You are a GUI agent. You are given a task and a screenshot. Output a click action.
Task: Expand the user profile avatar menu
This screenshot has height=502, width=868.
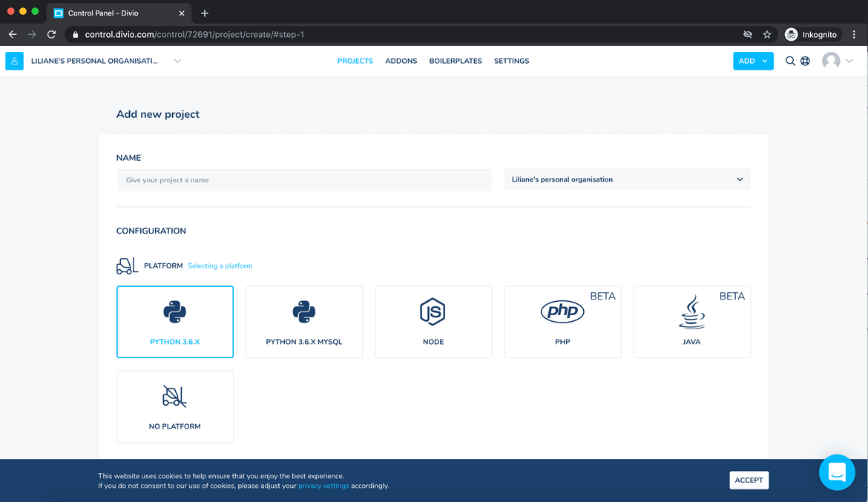coord(838,61)
